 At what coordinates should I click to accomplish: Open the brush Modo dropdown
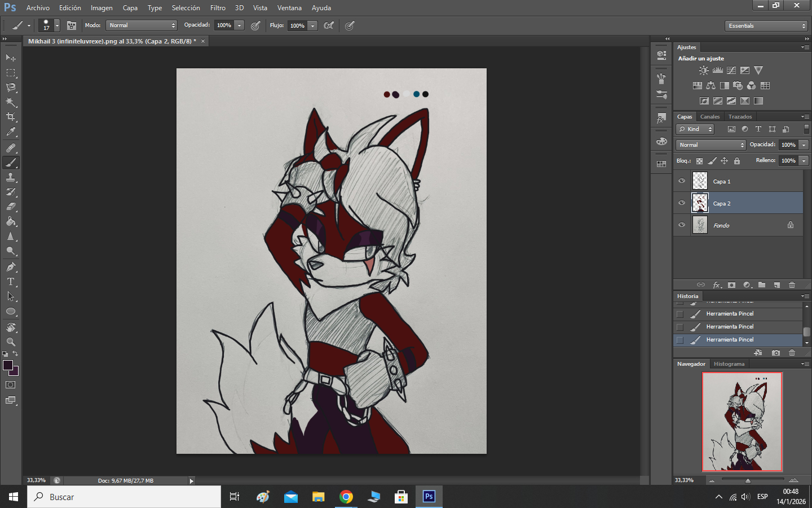(142, 25)
